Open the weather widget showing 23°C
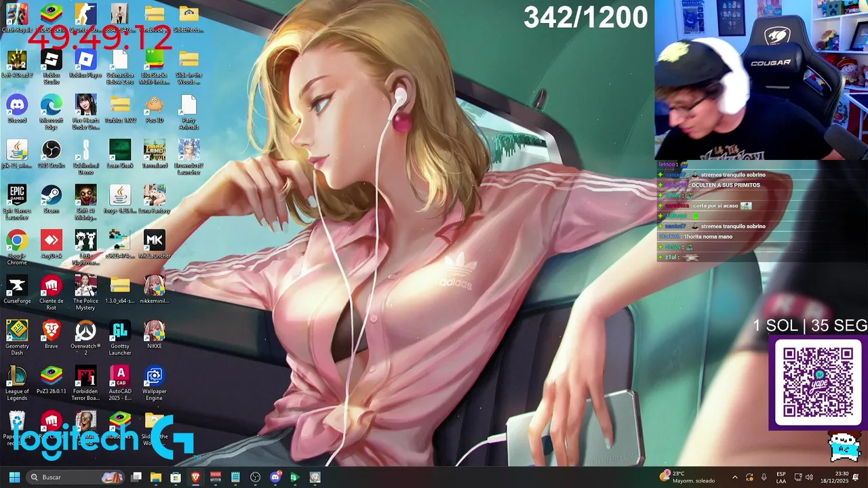This screenshot has height=488, width=868. pos(688,477)
